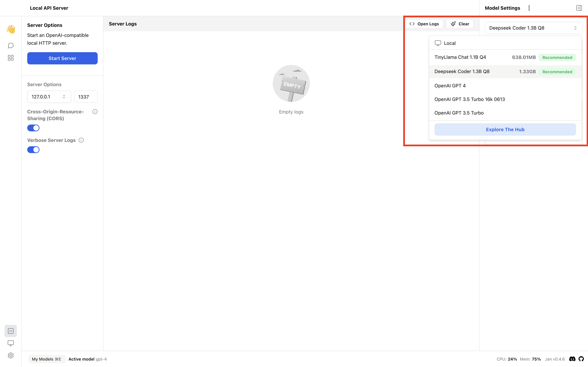Screen dimensions: 588x367
Task: Expand the 127.0.0.1 host dropdown
Action: coord(49,97)
